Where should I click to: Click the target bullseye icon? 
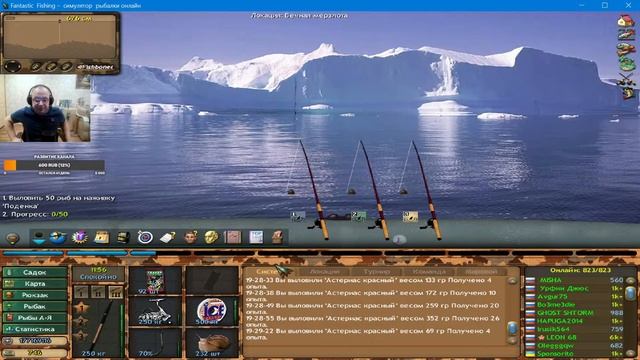(145, 237)
